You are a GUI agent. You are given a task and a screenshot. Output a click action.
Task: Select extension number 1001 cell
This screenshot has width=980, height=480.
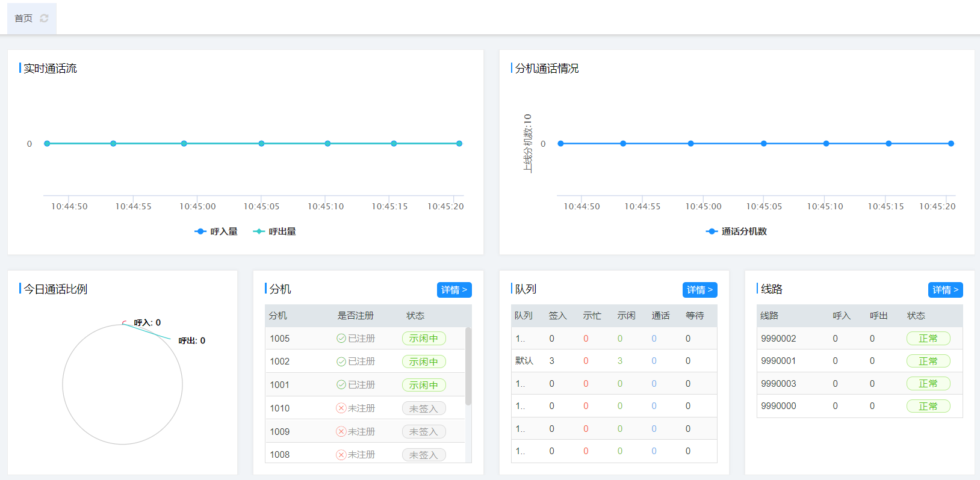(280, 385)
